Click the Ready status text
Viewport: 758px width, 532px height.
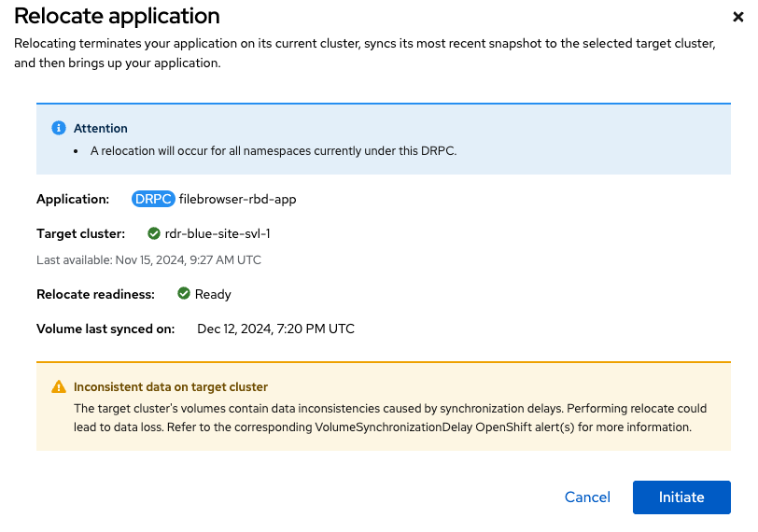213,294
